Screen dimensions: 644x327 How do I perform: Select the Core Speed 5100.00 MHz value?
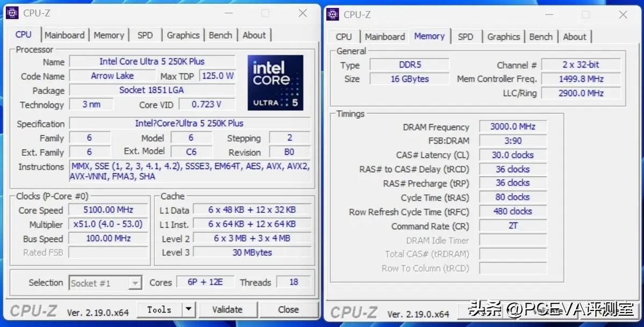point(108,210)
